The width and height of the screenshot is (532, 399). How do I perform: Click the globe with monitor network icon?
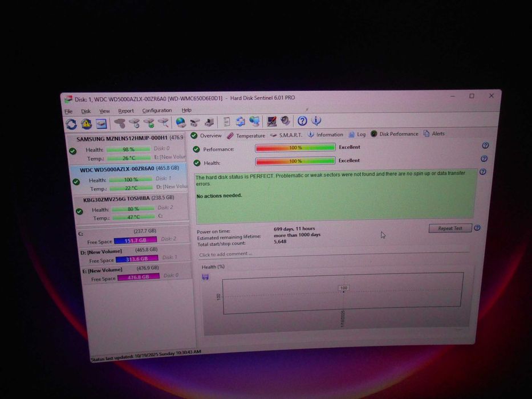point(254,121)
